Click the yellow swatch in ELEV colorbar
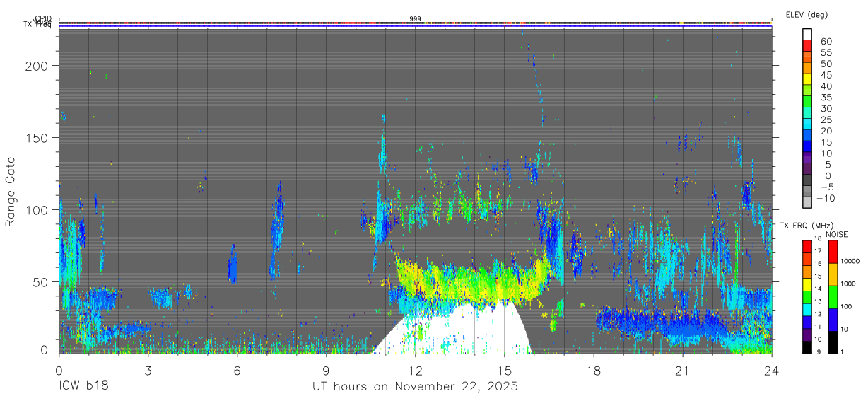This screenshot has width=868, height=401. click(x=807, y=79)
